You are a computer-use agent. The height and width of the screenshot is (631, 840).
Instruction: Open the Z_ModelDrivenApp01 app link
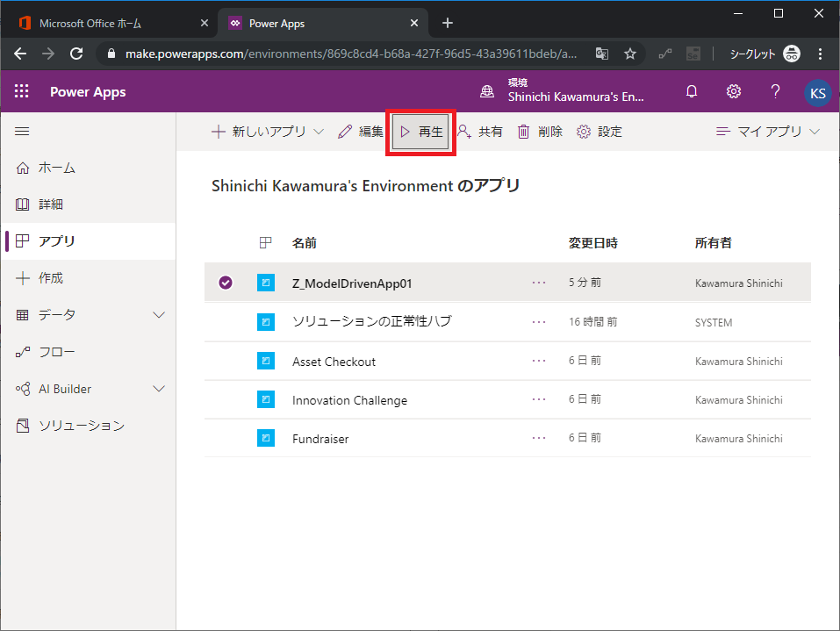tap(352, 283)
